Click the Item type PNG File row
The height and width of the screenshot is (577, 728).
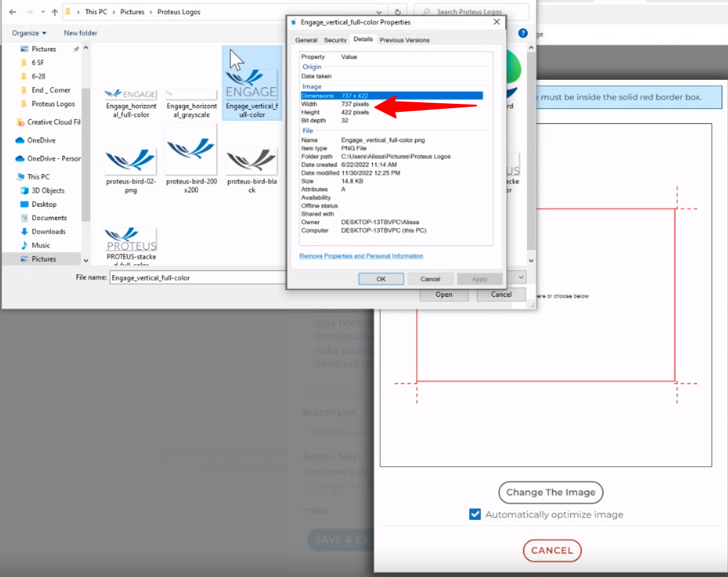coord(392,148)
